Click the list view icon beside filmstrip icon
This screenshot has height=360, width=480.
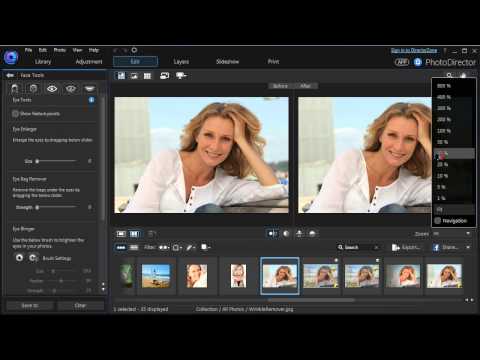click(134, 247)
